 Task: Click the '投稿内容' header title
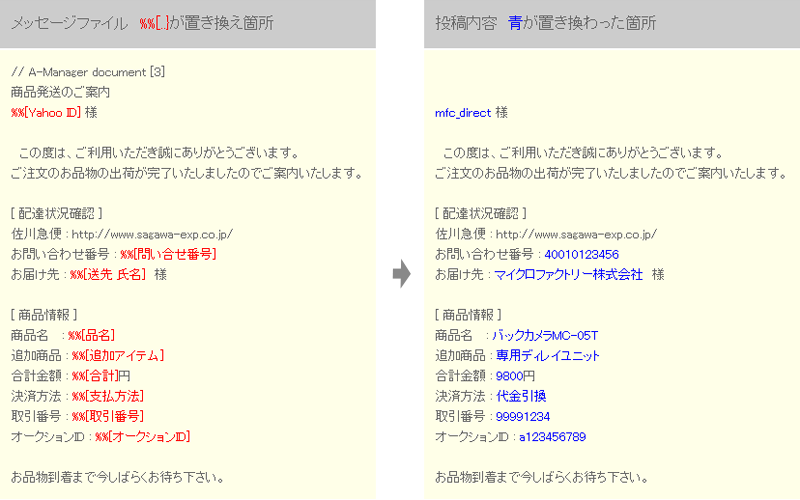[x=466, y=23]
